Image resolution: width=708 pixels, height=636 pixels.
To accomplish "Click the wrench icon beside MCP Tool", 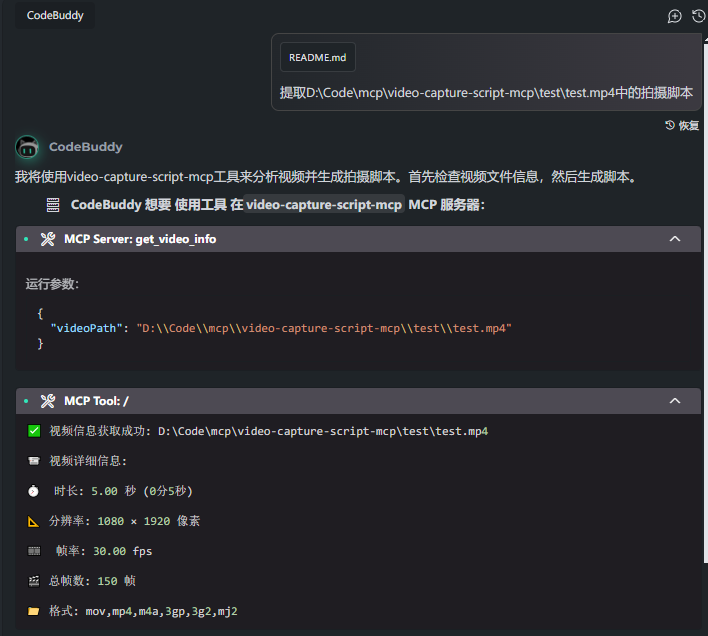I will 48,401.
